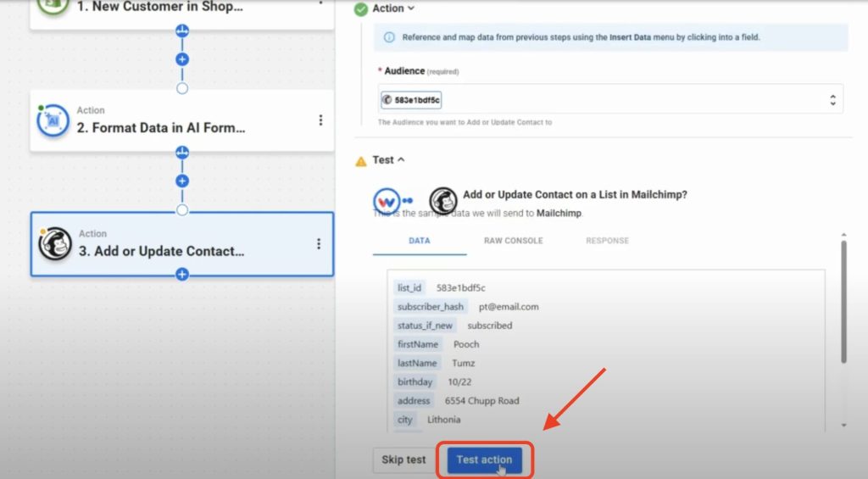Open options menu for Add or Update Contact step

pos(319,243)
